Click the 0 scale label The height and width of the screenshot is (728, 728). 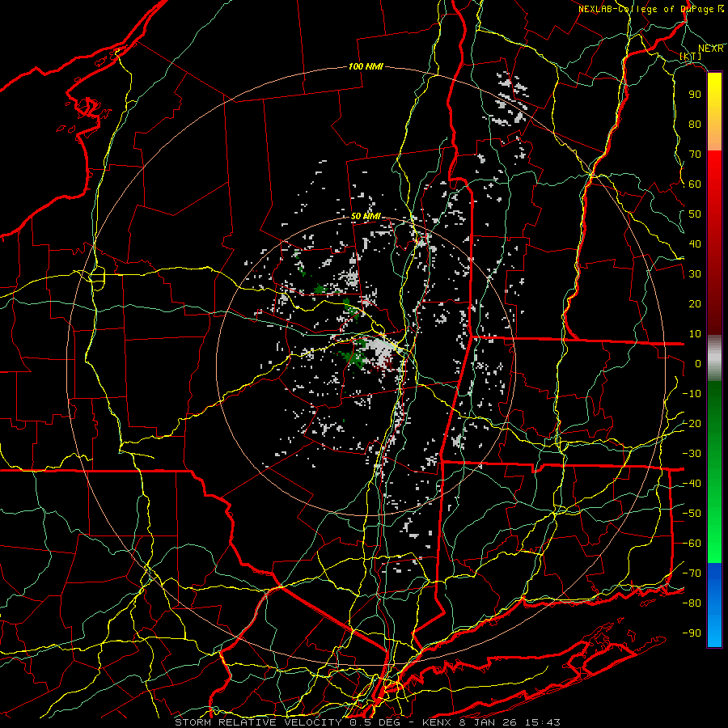tap(698, 363)
